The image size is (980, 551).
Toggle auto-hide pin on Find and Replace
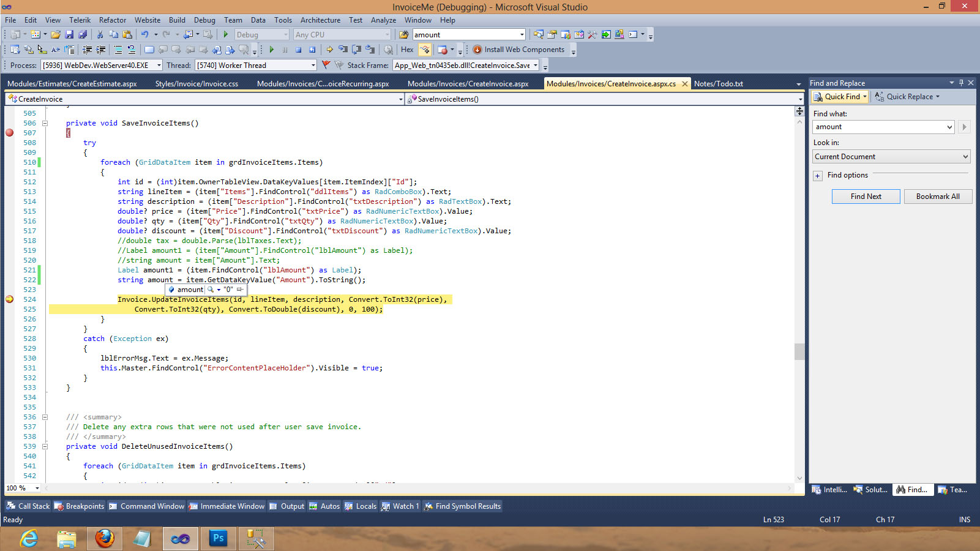961,83
